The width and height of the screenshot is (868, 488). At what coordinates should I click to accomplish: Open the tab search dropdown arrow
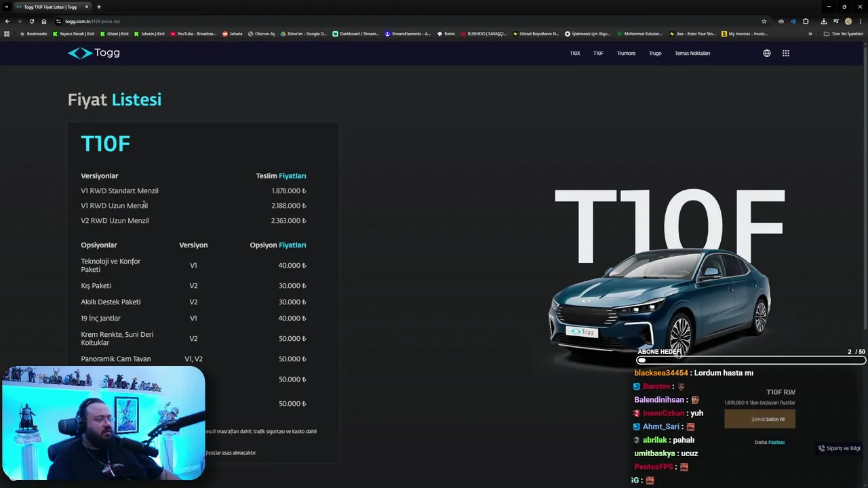[6, 7]
